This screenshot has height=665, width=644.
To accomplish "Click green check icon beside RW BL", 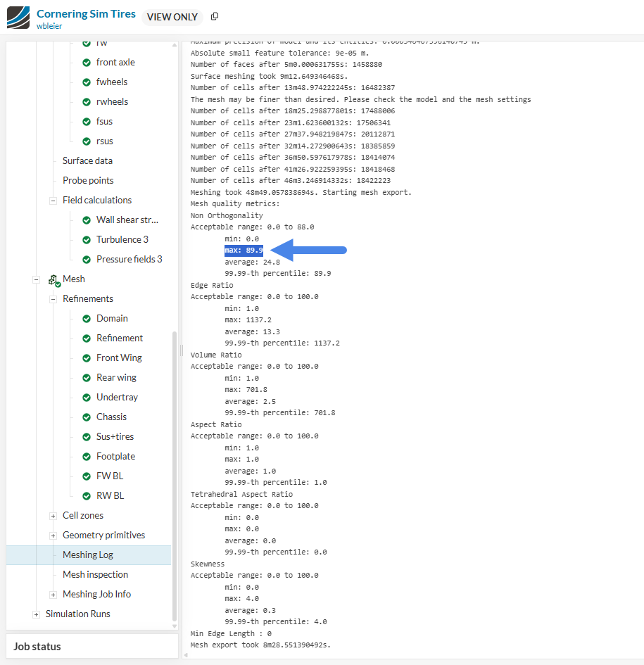I will pyautogui.click(x=87, y=496).
